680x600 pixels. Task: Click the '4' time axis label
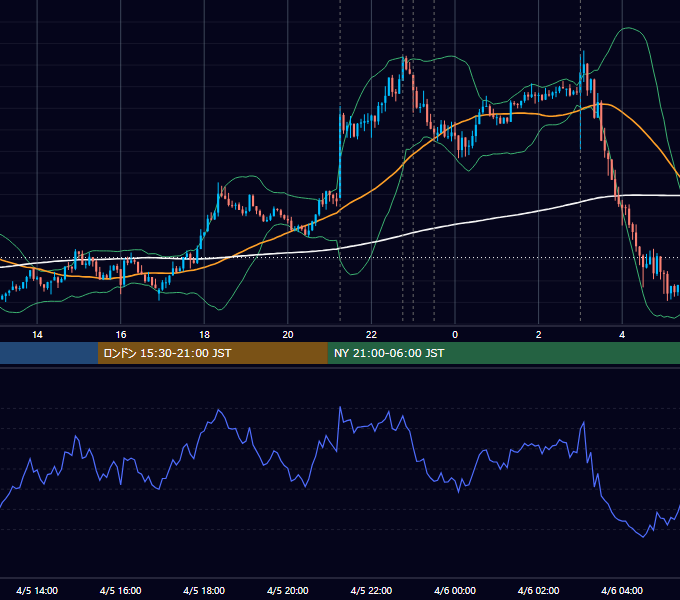coord(622,335)
